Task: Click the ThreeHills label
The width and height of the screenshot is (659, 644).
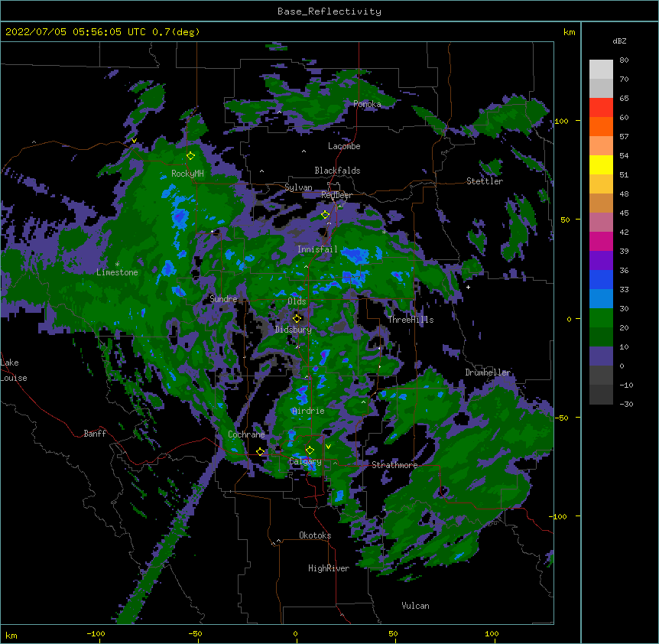Action: pos(411,320)
